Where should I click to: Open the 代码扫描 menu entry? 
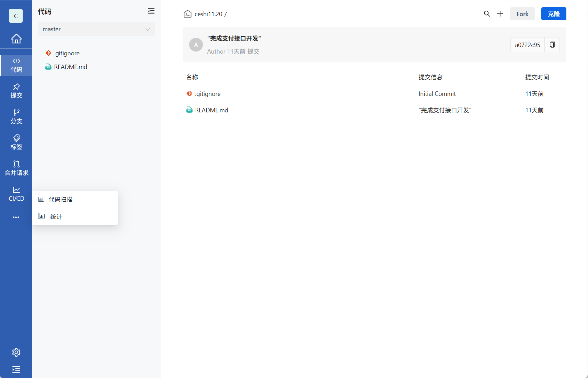tap(60, 199)
